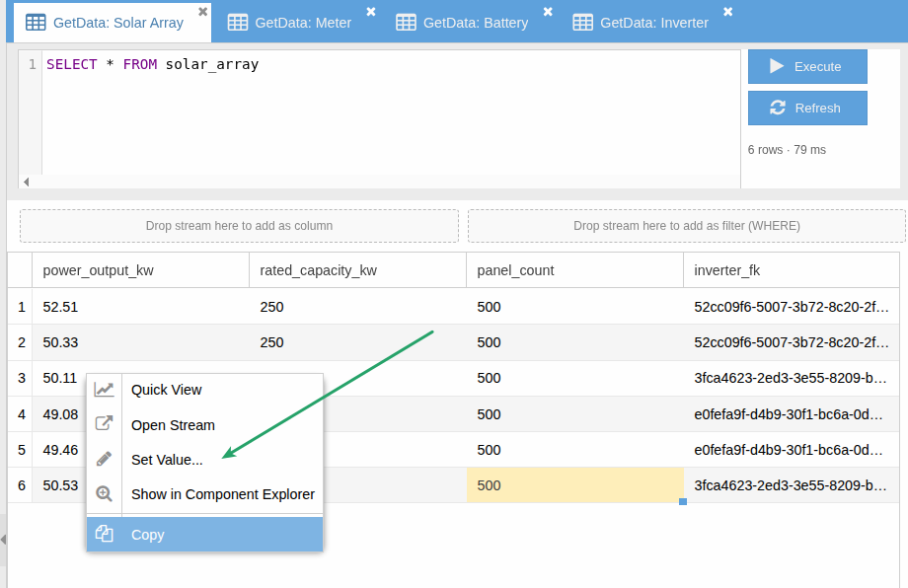Click the add-as-column drop zone
908x588 pixels.
(239, 226)
